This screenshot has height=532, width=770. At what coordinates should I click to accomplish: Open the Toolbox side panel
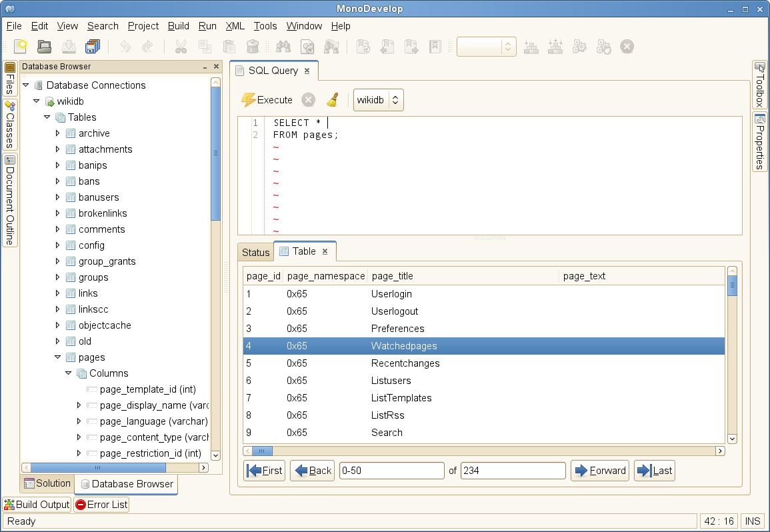click(x=760, y=85)
